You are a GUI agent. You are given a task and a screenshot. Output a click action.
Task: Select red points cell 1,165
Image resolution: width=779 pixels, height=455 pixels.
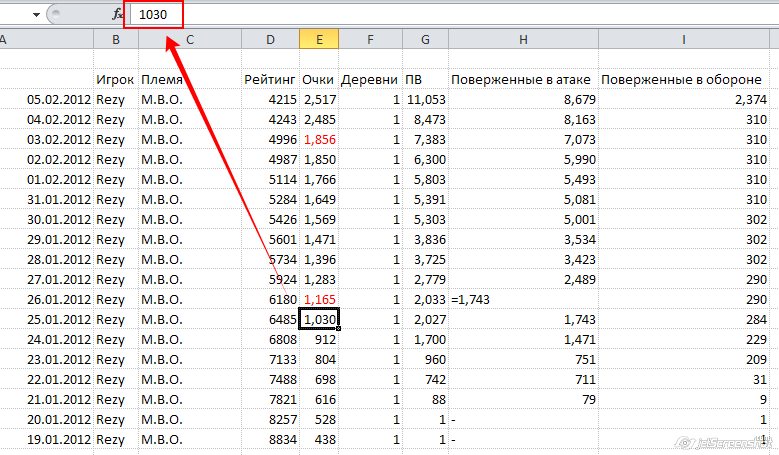pyautogui.click(x=319, y=300)
